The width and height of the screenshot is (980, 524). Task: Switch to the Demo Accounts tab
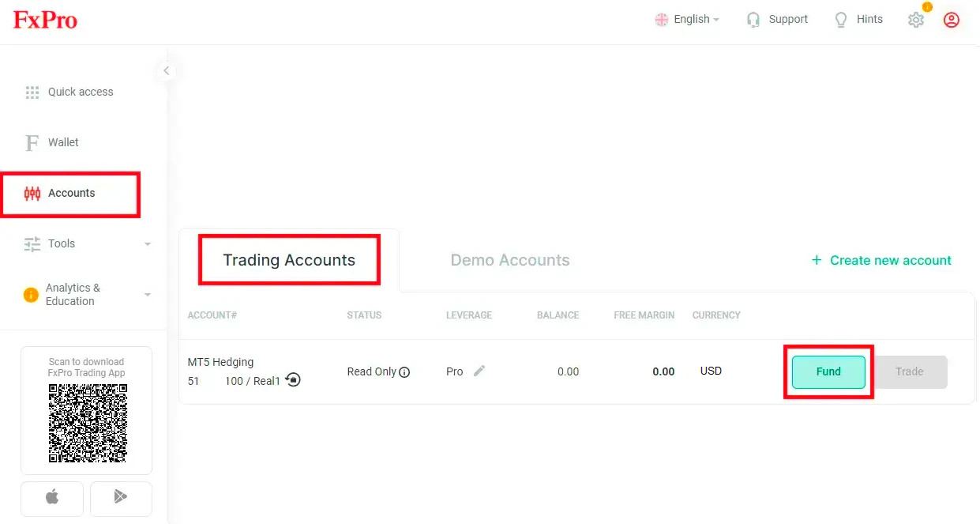(510, 259)
